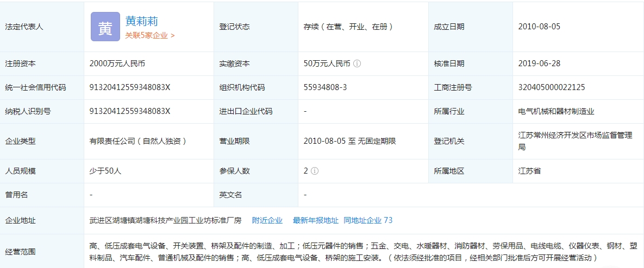
Task: Click the 纳税人识别号 number value
Action: pos(130,111)
